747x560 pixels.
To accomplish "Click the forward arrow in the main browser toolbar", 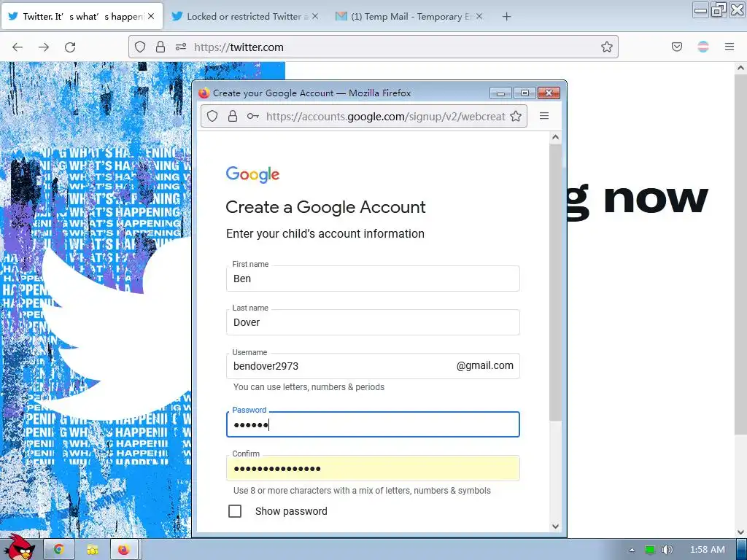I will [x=44, y=47].
